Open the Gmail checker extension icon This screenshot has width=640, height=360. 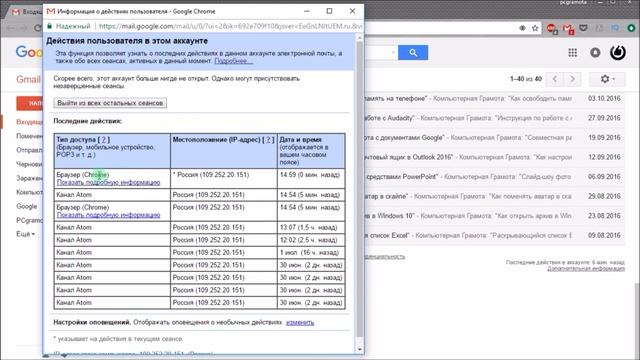pos(568,28)
